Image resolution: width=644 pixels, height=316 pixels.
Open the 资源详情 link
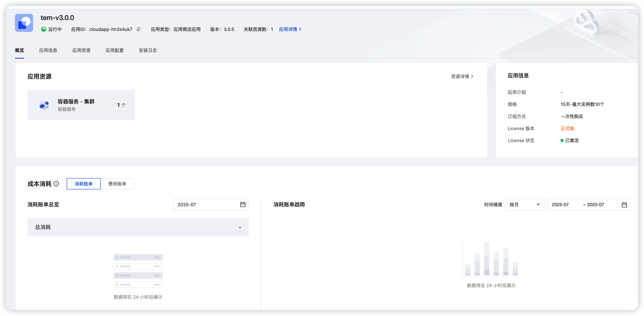pos(460,76)
